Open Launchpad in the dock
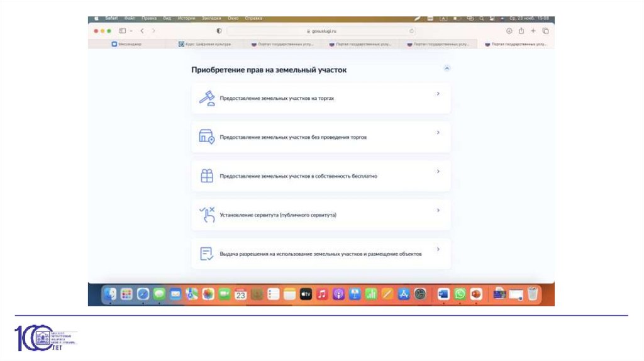Viewport: 644px width, 361px height. pyautogui.click(x=126, y=294)
